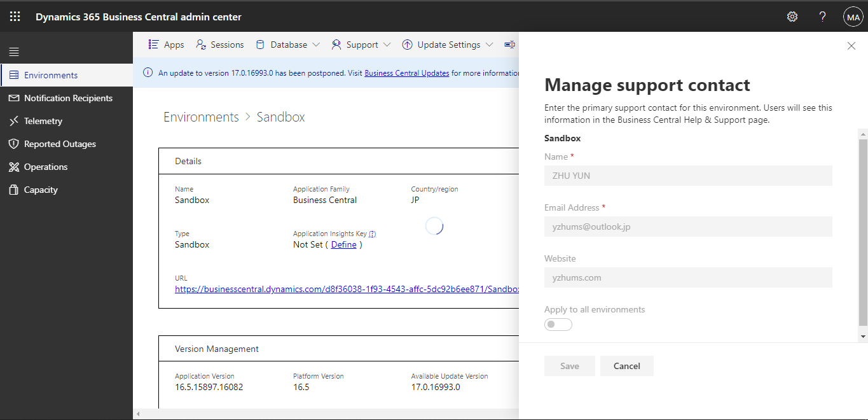Open the Operations sidebar item

coord(46,166)
